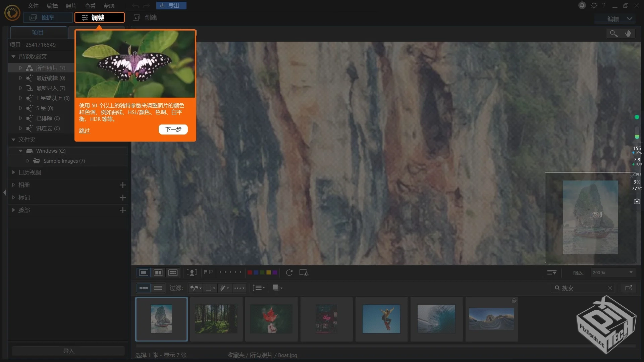Enable side-by-side compare view
This screenshot has height=362, width=644.
[x=158, y=272]
